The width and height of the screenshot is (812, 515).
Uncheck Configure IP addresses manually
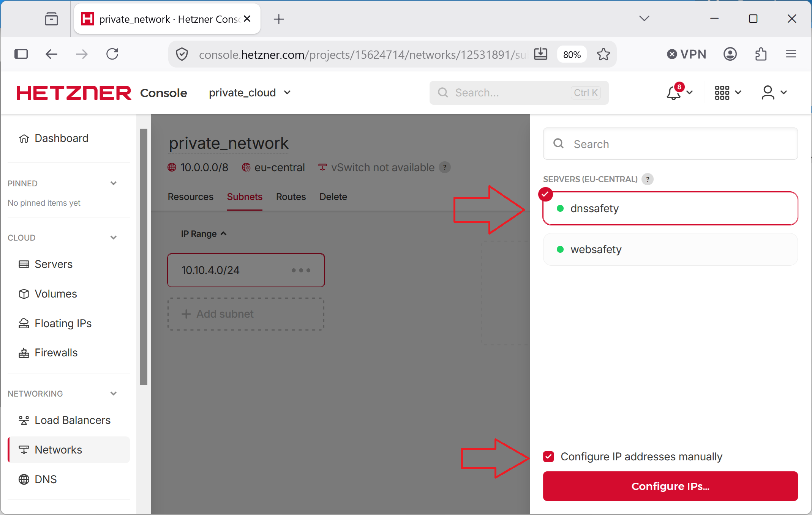point(548,456)
